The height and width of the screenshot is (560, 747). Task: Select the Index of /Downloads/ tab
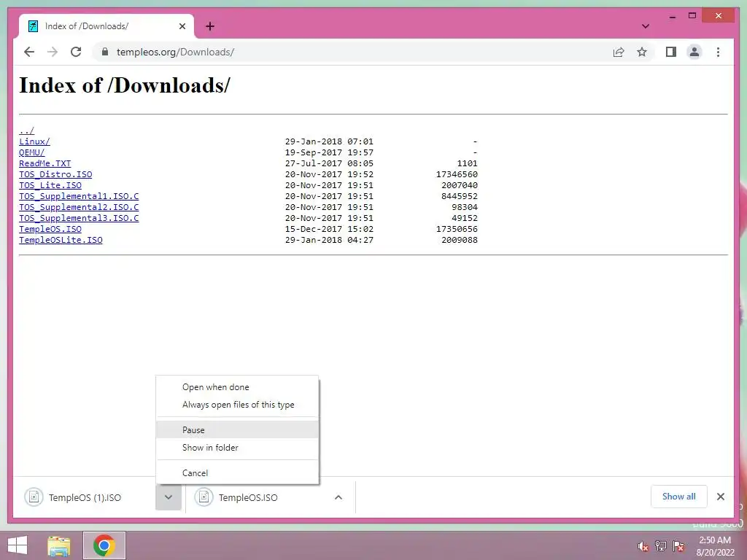(x=106, y=26)
